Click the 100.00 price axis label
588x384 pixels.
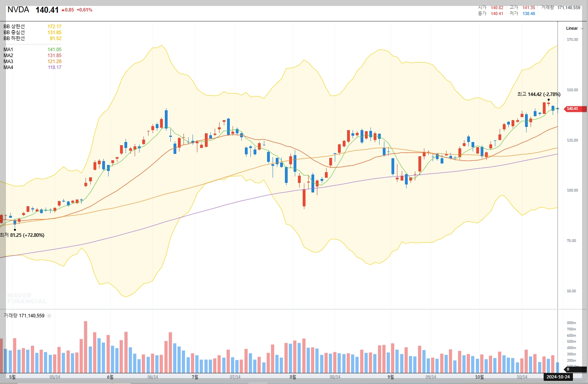pos(572,190)
